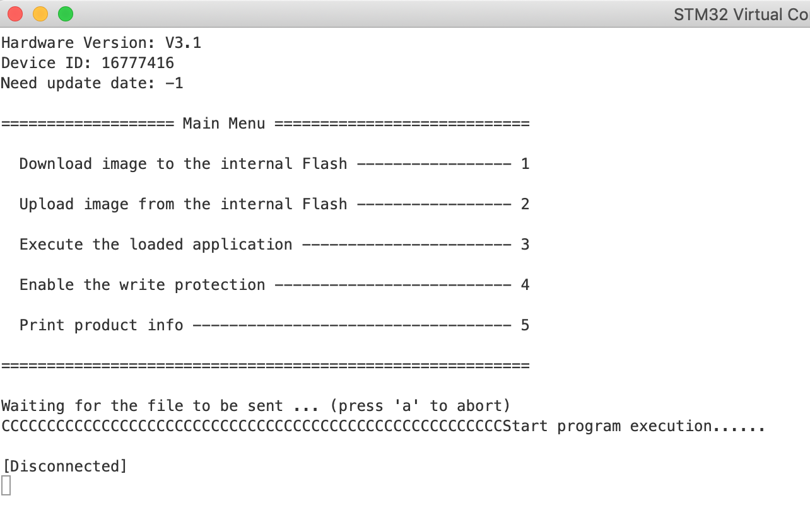The width and height of the screenshot is (810, 532).
Task: Minimize window using yellow traffic light button
Action: [x=40, y=13]
